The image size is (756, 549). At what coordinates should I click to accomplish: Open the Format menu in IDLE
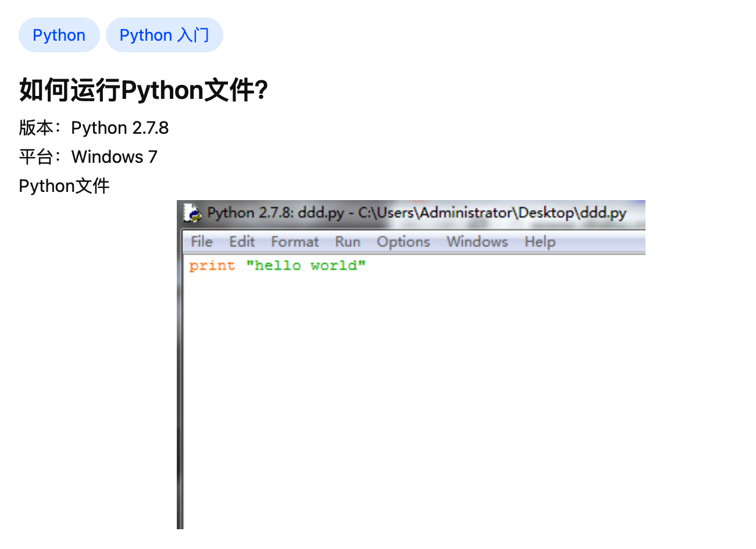click(x=295, y=241)
